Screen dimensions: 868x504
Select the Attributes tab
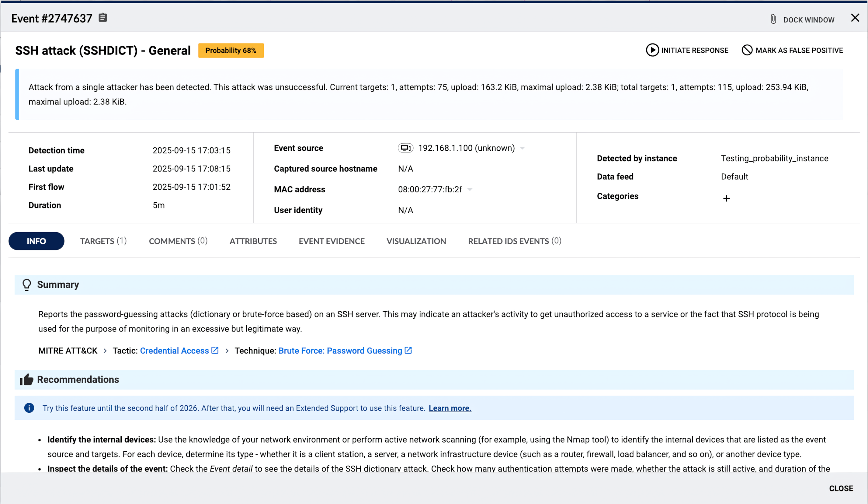(x=253, y=241)
